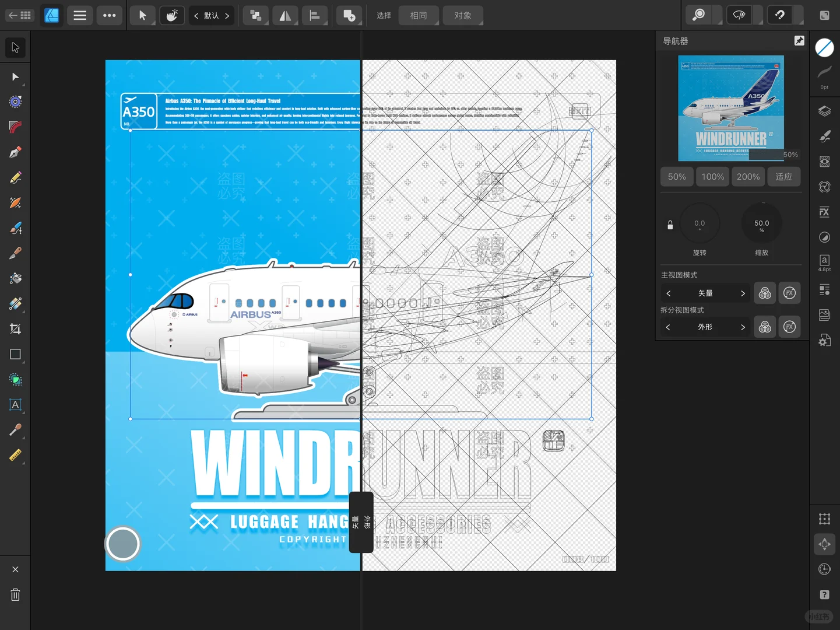This screenshot has height=630, width=840.
Task: Select the Move tool arrow in left toolbar
Action: tap(15, 48)
